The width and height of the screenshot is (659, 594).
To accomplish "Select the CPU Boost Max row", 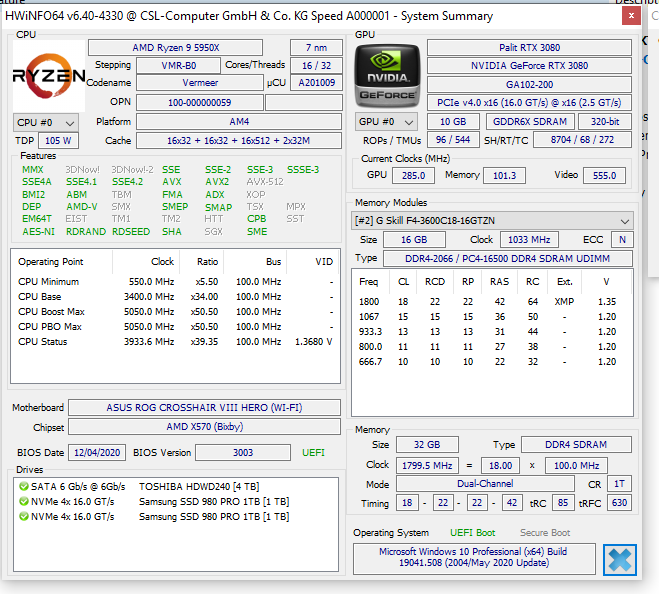I will pos(175,312).
